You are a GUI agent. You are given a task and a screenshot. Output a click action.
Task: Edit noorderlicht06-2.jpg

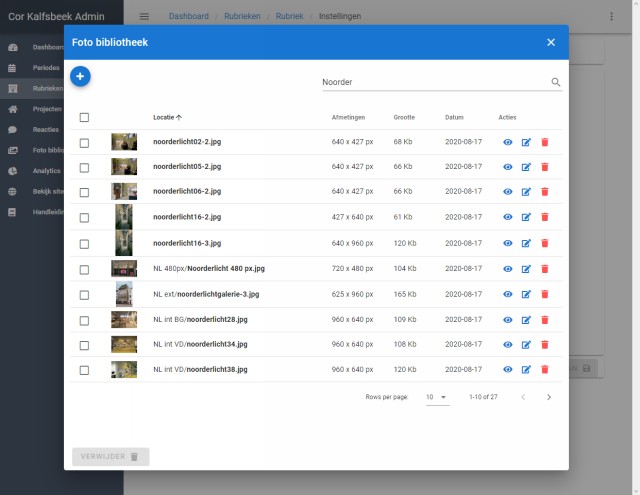click(x=526, y=192)
